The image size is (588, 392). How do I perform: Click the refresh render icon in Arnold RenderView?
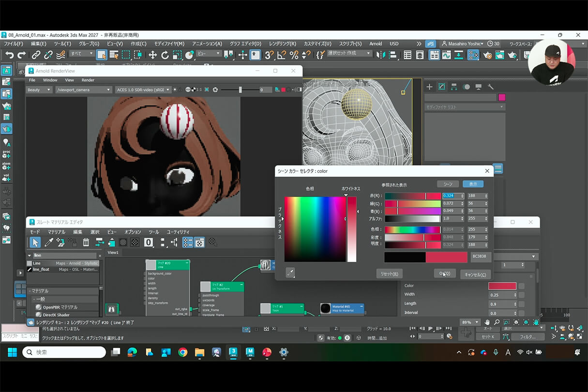pos(215,90)
